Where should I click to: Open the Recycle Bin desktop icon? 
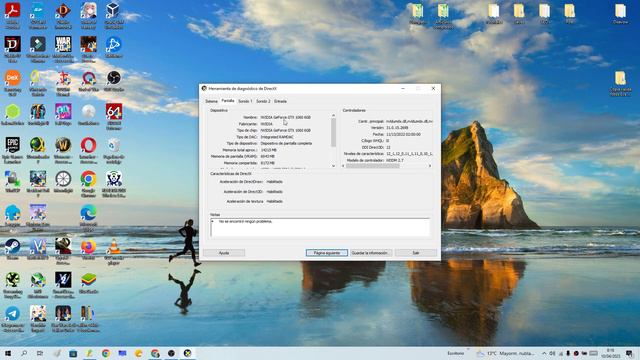click(113, 145)
